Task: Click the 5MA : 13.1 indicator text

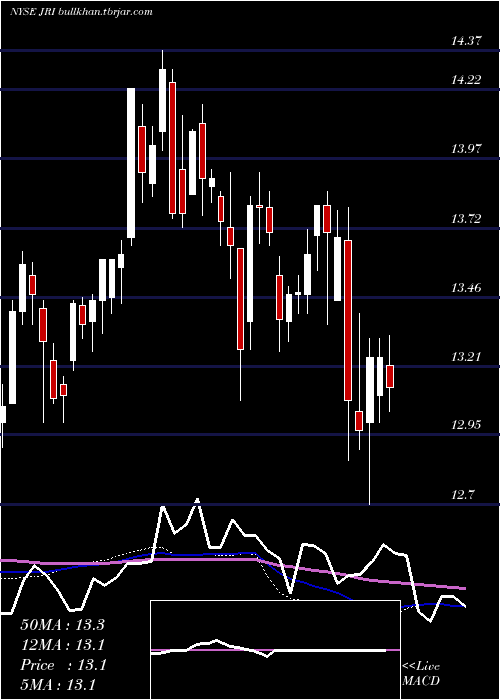Action: point(58,685)
